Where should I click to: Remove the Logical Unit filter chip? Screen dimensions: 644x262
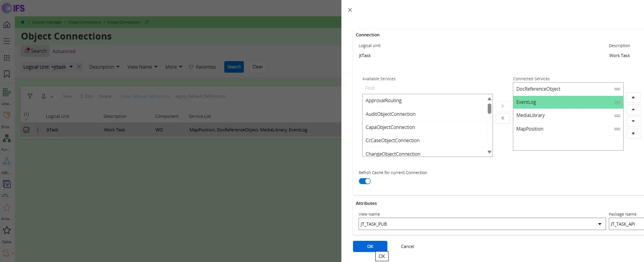(79, 67)
